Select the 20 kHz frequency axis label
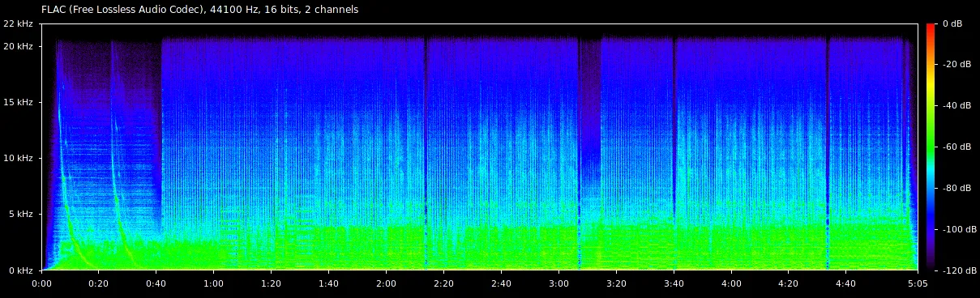 tap(19, 46)
